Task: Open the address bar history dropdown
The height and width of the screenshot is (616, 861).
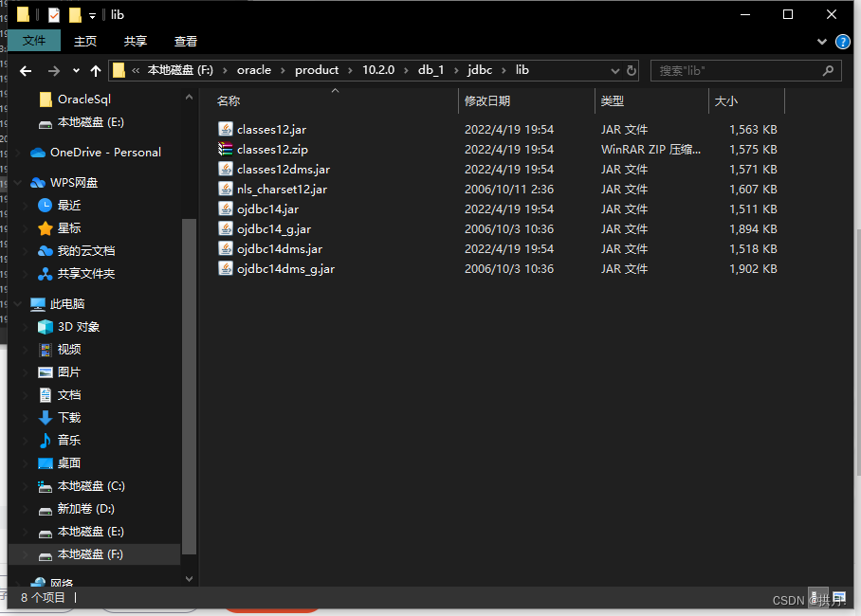Action: click(614, 69)
